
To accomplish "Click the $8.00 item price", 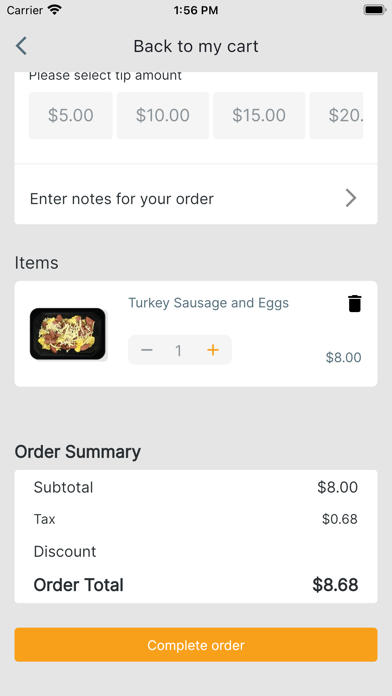I will [x=344, y=357].
